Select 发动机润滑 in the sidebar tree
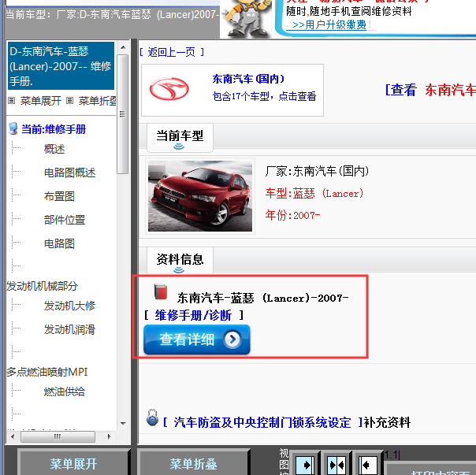Viewport: 476px width, 475px height. pyautogui.click(x=69, y=329)
